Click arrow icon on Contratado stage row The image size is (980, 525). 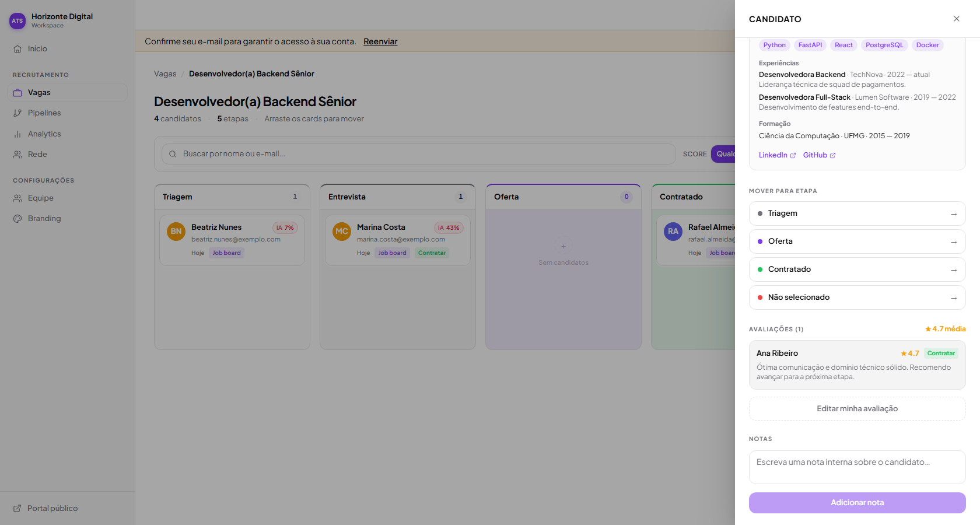coord(954,270)
